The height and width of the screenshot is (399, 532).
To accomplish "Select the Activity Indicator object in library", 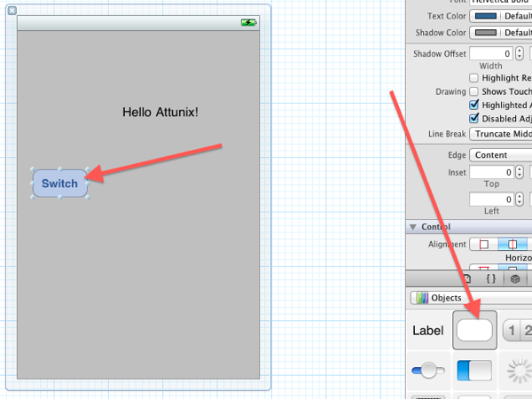I will (x=519, y=371).
